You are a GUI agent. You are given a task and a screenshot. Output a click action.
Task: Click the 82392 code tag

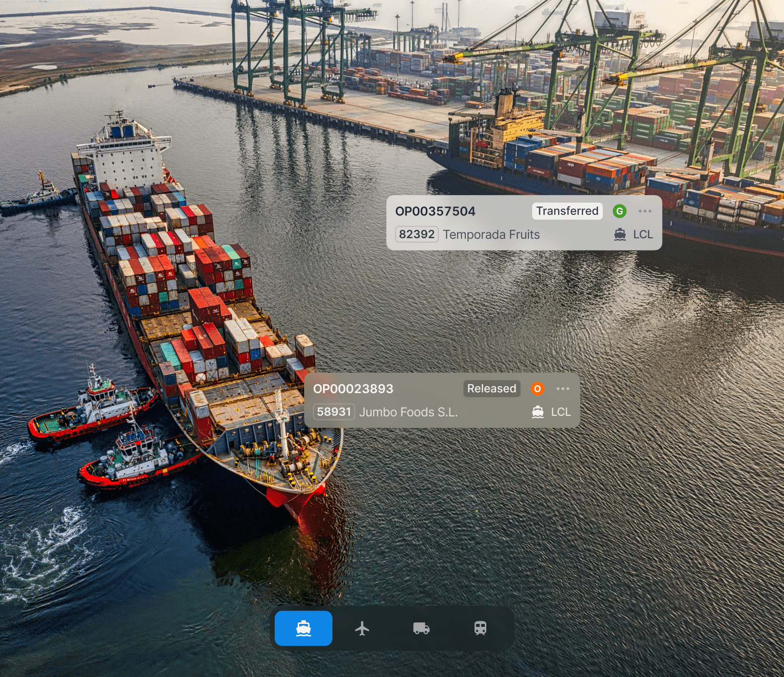coord(417,234)
